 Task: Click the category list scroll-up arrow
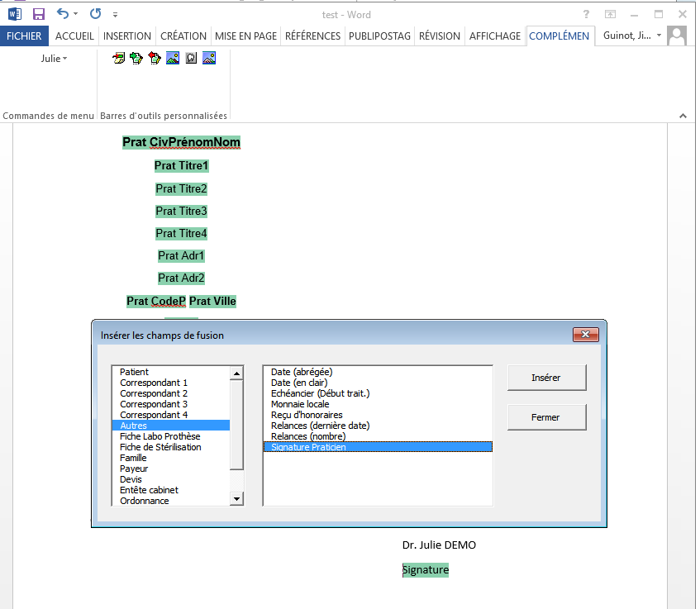tap(236, 373)
